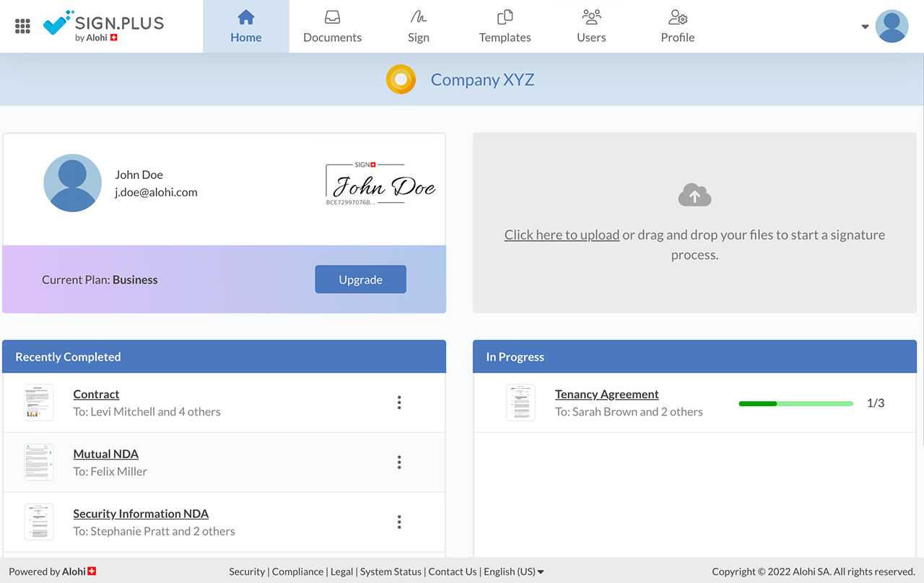Open the user avatar in top bar
The width and height of the screenshot is (924, 583).
[x=892, y=27]
